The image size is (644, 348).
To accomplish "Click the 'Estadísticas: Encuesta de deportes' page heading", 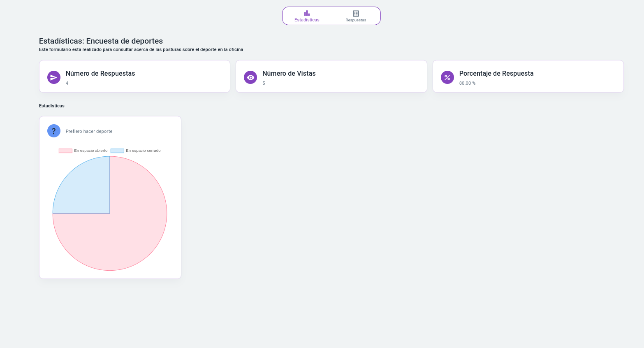I will tap(101, 41).
